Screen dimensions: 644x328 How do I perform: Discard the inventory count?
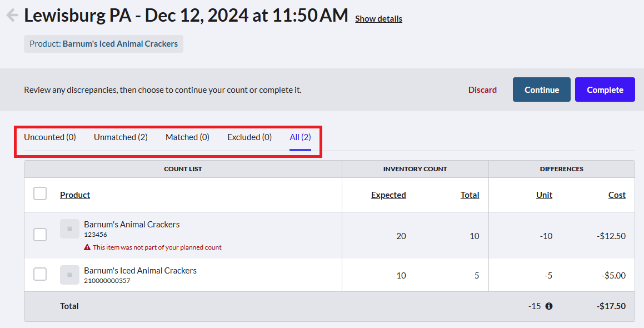[483, 90]
